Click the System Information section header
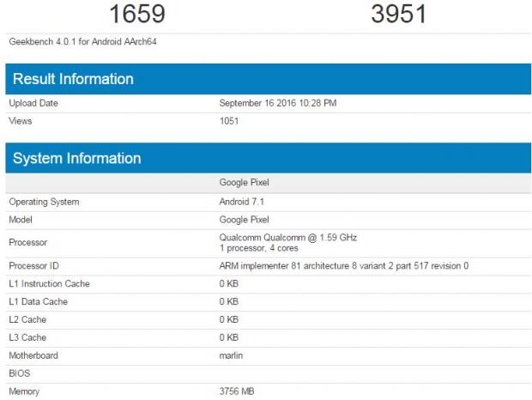 pyautogui.click(x=76, y=158)
